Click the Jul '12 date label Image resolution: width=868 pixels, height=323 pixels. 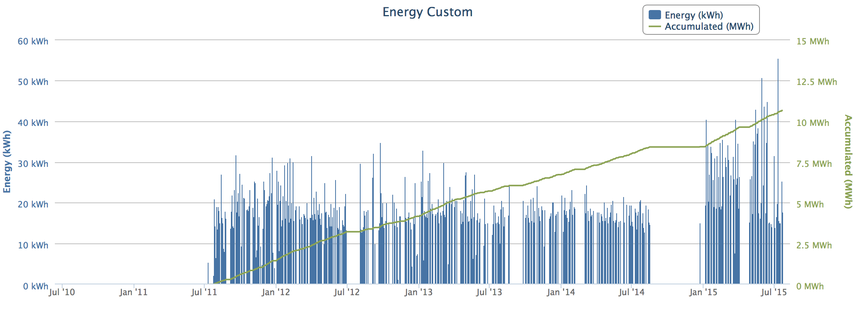point(347,292)
